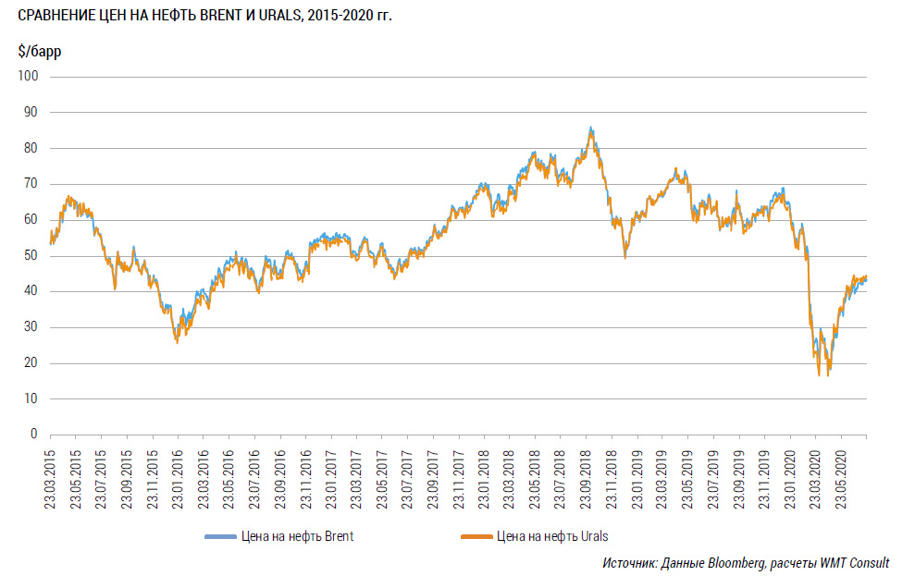The height and width of the screenshot is (588, 915).
Task: Select the 23.03.2015 date on the x-axis
Action: pos(52,476)
